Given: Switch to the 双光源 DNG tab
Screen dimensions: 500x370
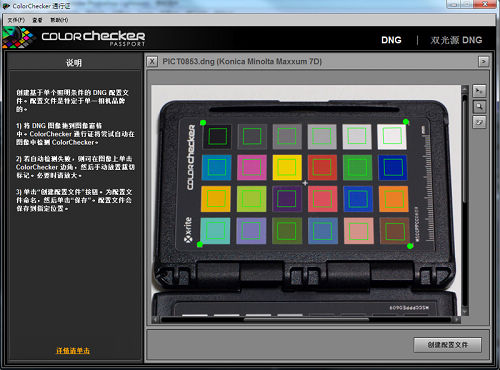Looking at the screenshot, I should coord(456,40).
